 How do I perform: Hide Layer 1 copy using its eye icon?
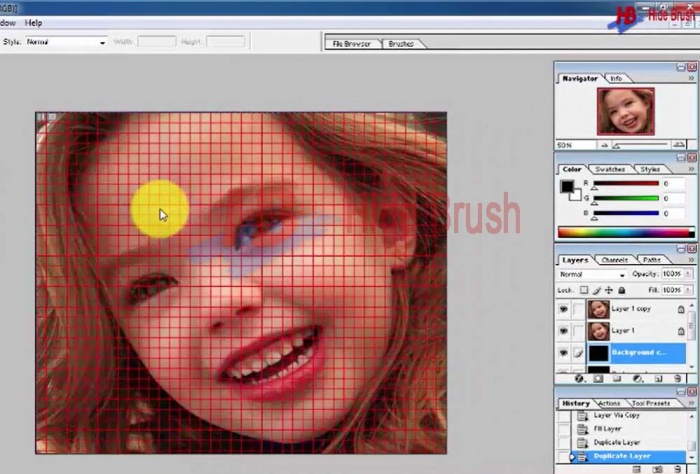tap(564, 309)
